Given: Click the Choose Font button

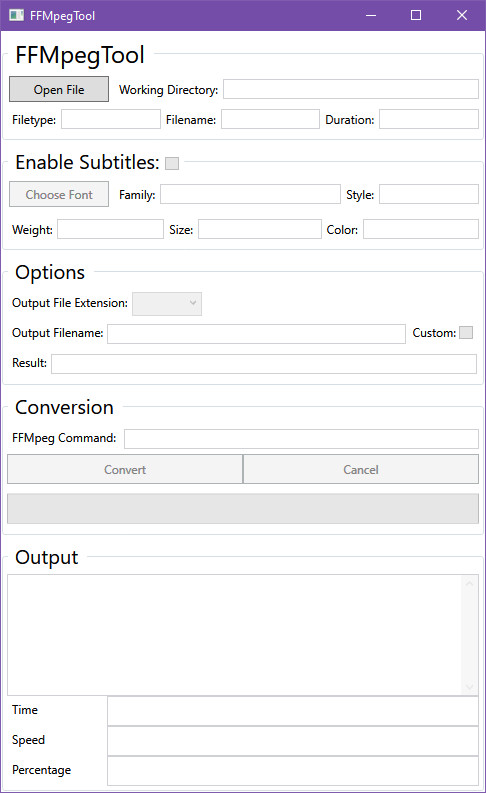Looking at the screenshot, I should [x=59, y=194].
